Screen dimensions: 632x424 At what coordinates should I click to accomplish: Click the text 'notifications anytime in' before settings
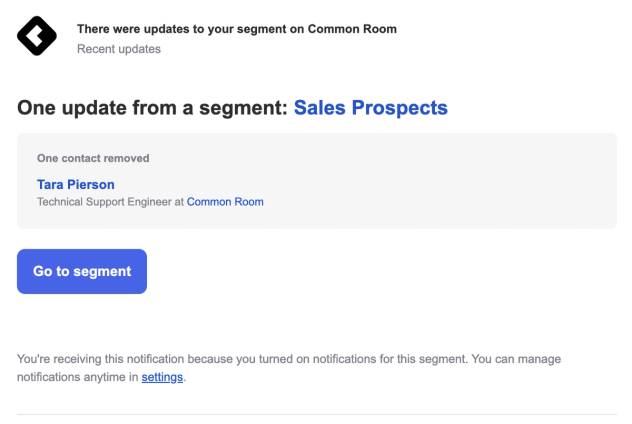[x=78, y=377]
